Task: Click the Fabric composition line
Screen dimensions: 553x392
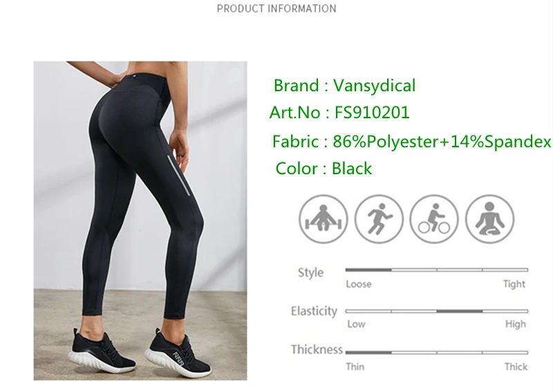Action: click(411, 142)
